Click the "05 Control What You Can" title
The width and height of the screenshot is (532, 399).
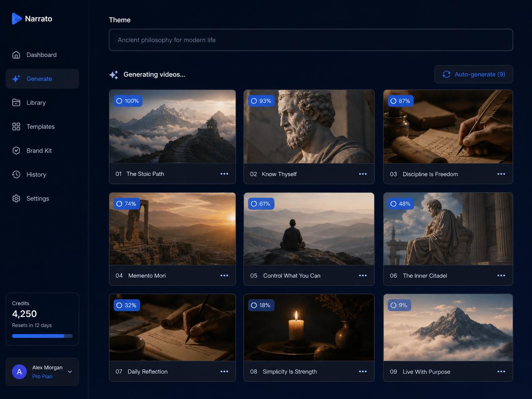pyautogui.click(x=285, y=276)
